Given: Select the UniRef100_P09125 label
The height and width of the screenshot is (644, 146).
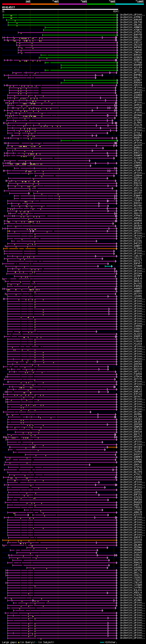Looking at the screenshot, I should pos(131,125).
